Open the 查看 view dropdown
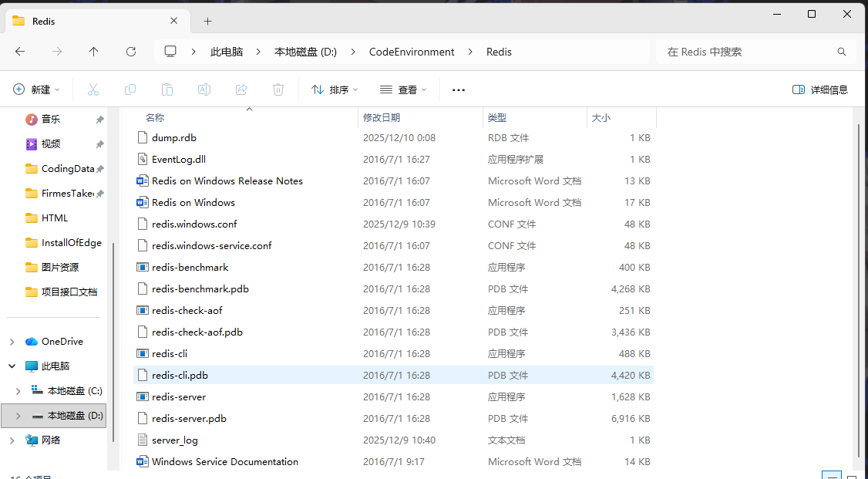This screenshot has width=868, height=479. pyautogui.click(x=404, y=89)
